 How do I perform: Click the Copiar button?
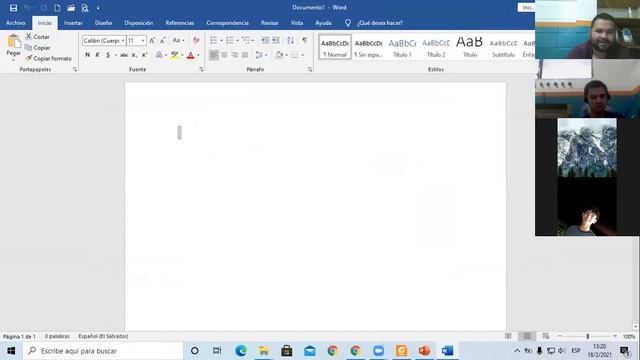tap(37, 48)
